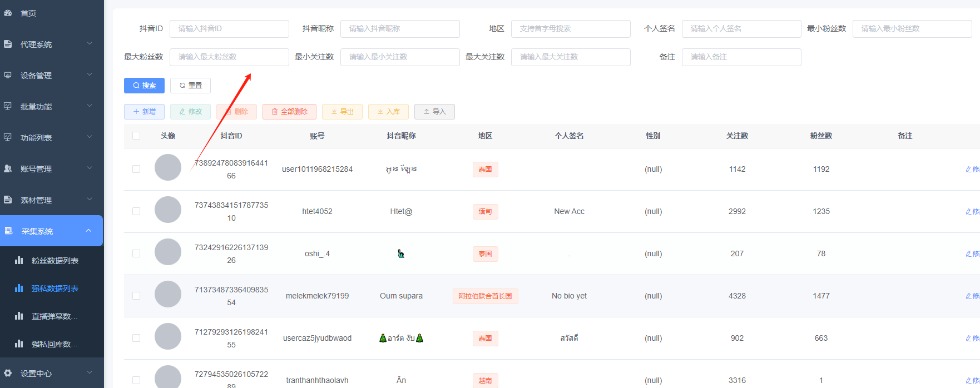Click the 导入 import button
The width and height of the screenshot is (980, 388).
[x=434, y=112]
